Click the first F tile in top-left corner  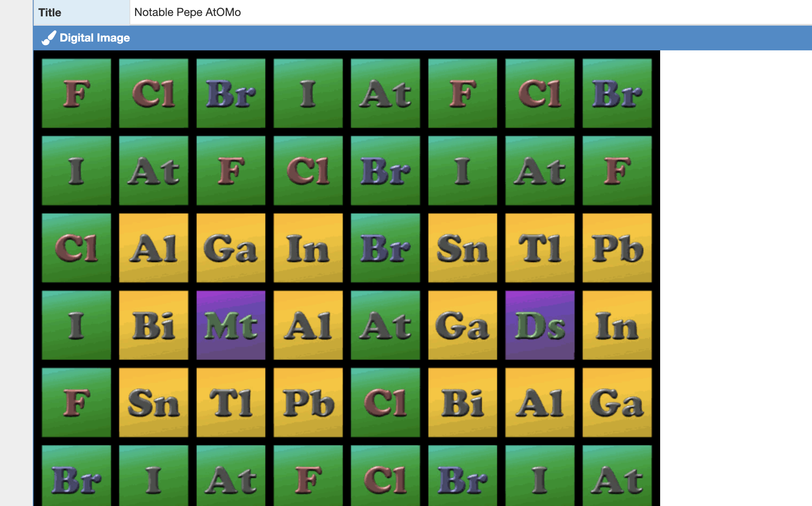pos(76,93)
